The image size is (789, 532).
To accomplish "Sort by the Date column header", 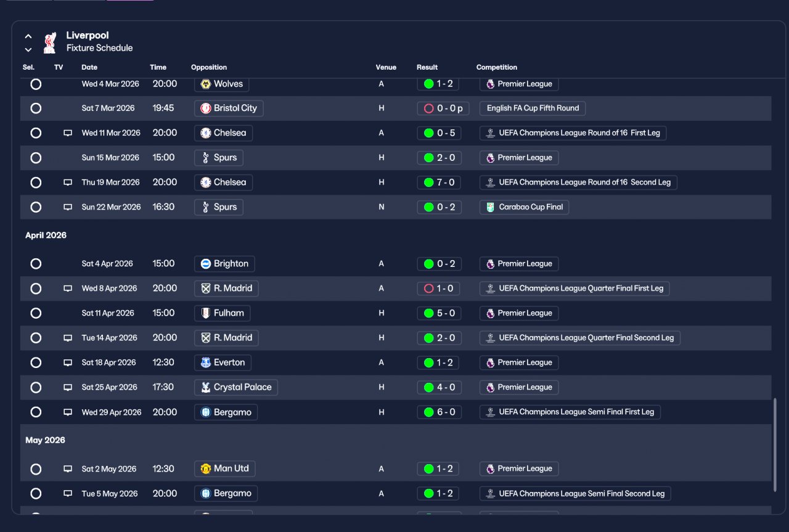I will click(89, 67).
